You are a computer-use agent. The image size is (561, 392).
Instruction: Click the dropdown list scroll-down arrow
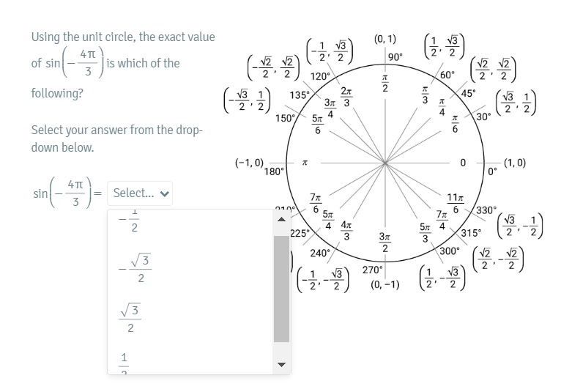(x=281, y=365)
